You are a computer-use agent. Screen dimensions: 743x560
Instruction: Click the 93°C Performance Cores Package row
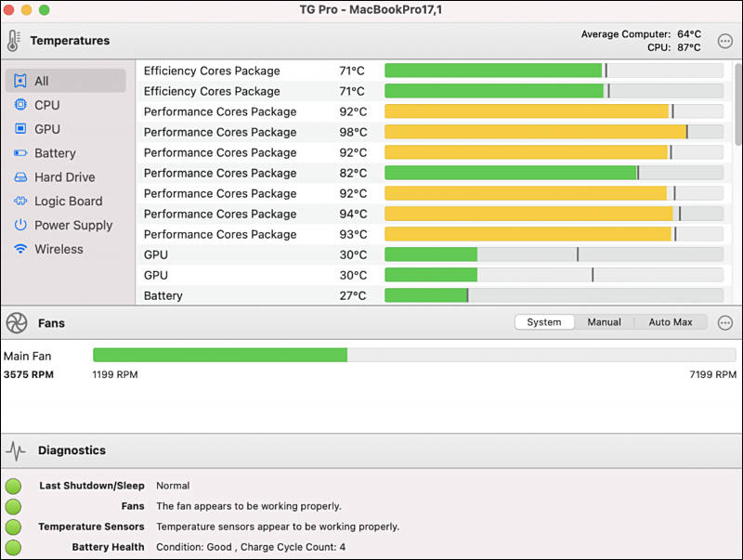point(434,234)
